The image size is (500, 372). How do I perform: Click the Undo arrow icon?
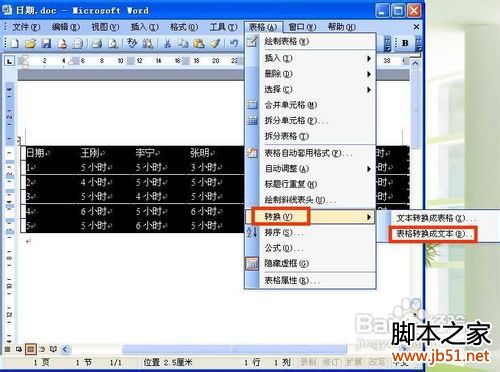tap(234, 43)
